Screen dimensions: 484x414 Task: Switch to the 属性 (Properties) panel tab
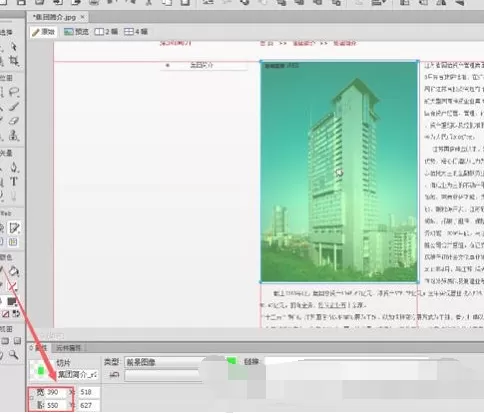click(x=39, y=348)
